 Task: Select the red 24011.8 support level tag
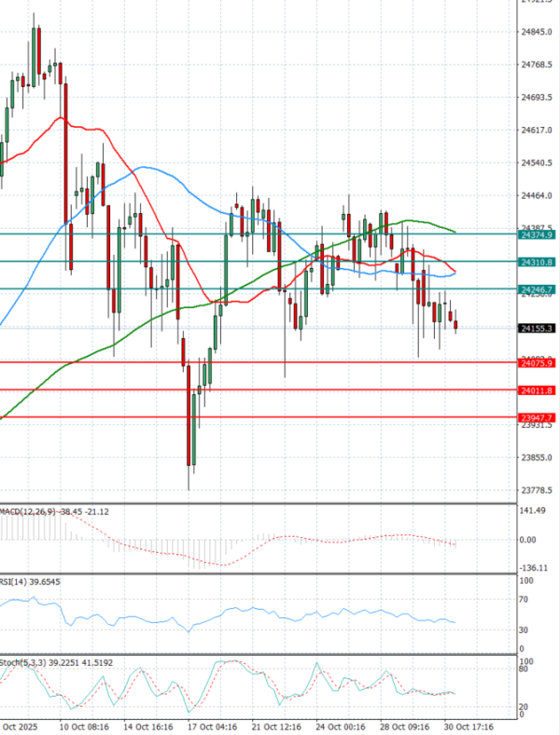pos(537,390)
